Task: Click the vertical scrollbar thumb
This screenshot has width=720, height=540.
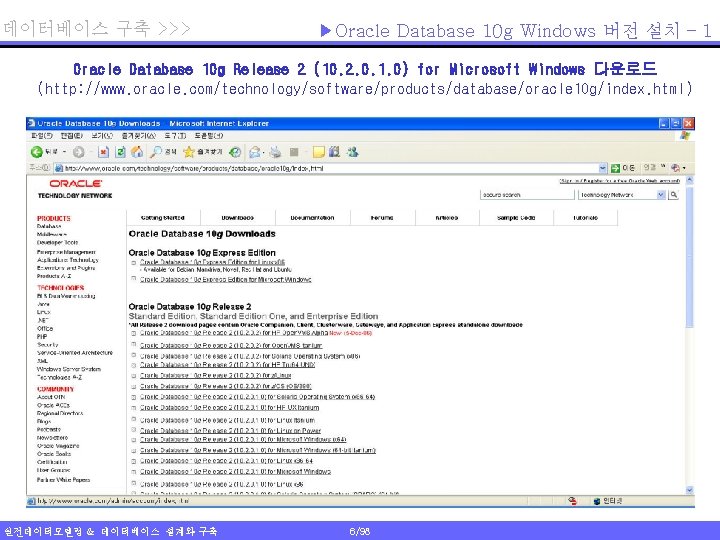Action: click(x=689, y=257)
